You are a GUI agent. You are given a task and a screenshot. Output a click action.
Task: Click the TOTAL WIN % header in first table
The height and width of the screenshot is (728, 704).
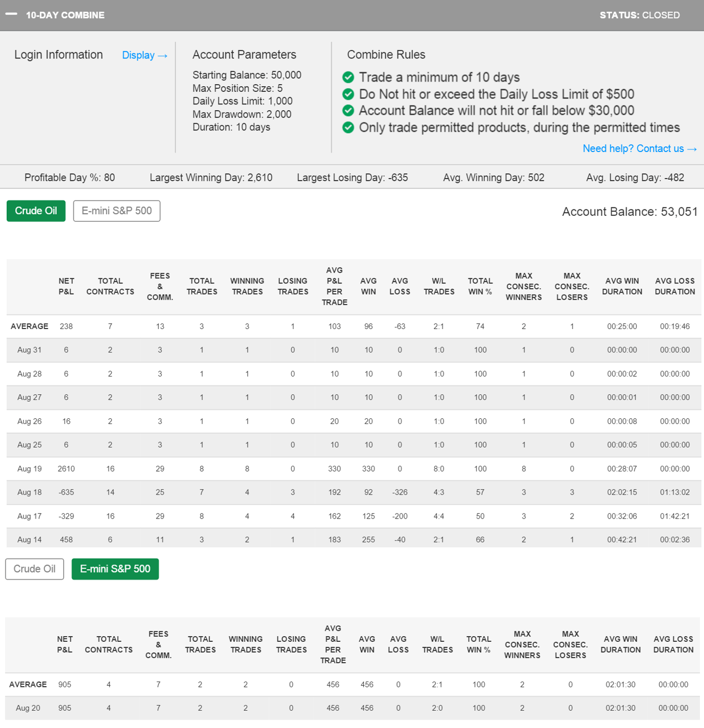pyautogui.click(x=480, y=286)
